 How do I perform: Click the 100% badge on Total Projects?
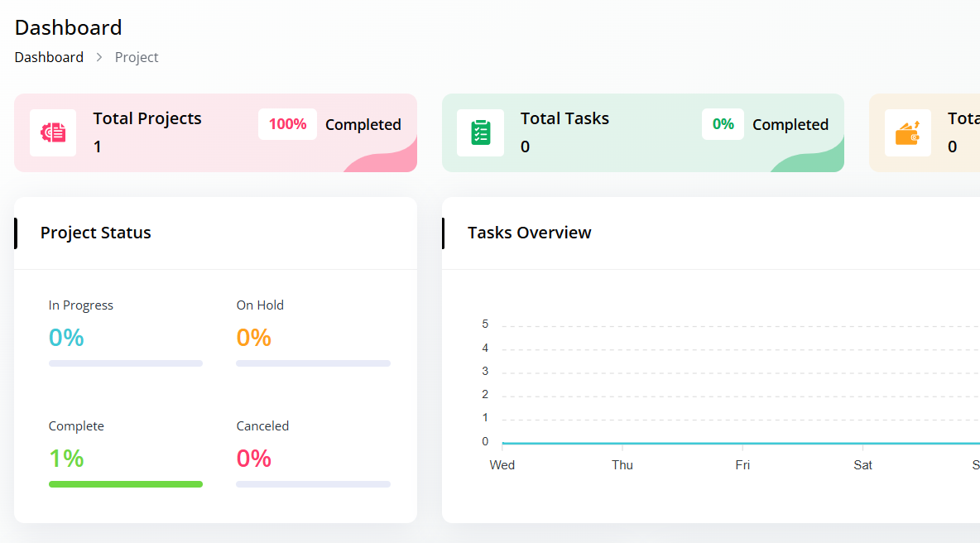[x=287, y=124]
